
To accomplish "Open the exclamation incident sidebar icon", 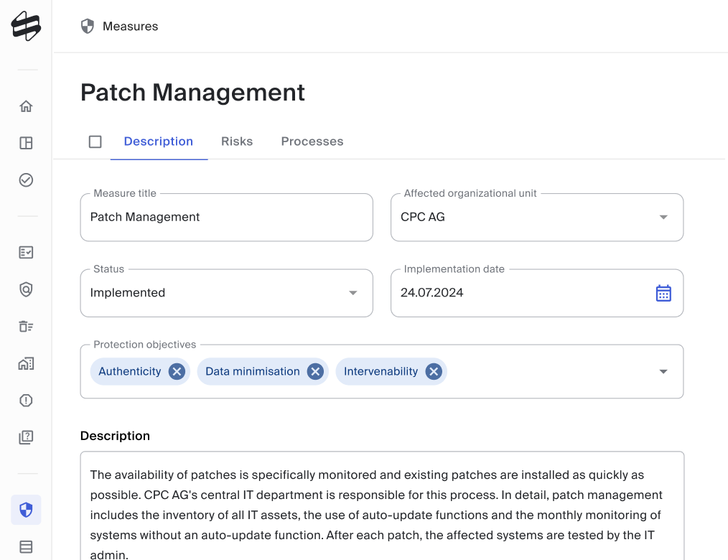I will click(x=26, y=401).
